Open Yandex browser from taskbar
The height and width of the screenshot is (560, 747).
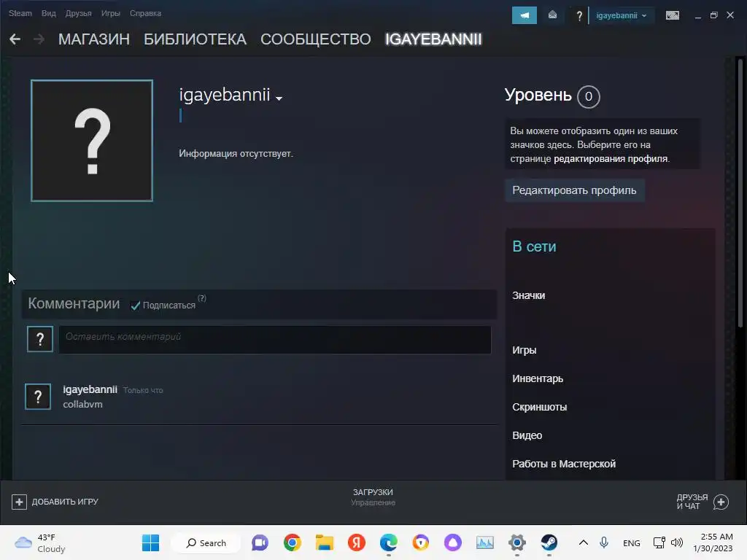click(356, 542)
